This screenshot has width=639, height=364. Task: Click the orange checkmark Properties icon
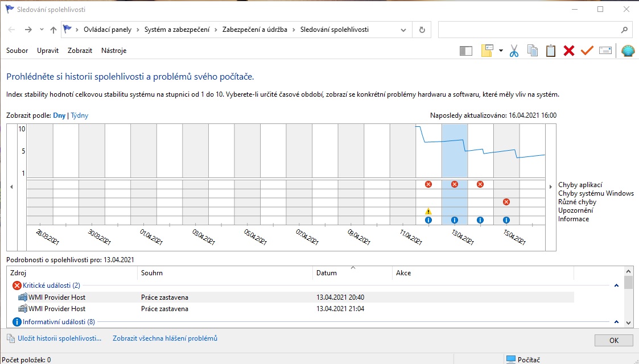[587, 51]
